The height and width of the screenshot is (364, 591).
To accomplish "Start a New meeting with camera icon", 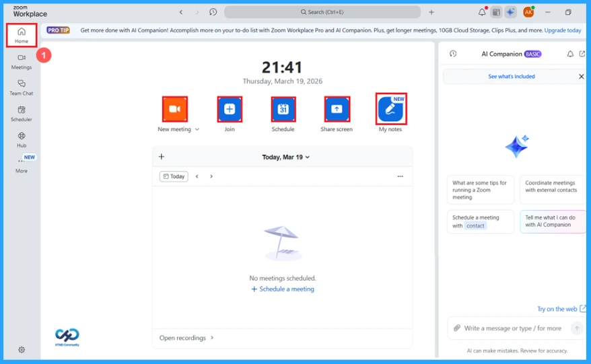I will coord(175,109).
